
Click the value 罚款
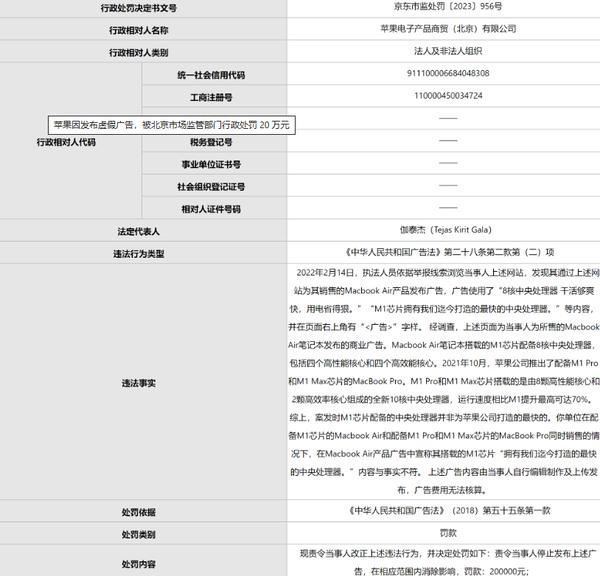click(x=448, y=533)
